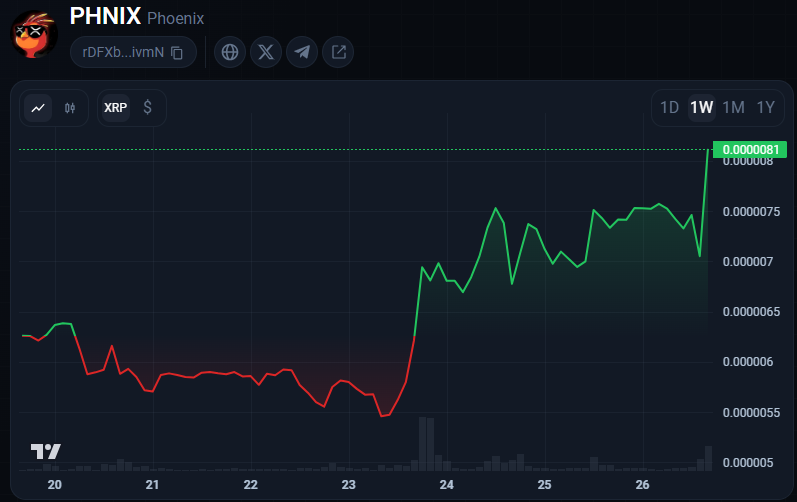
Task: Click date label 24 on time axis
Action: click(447, 485)
